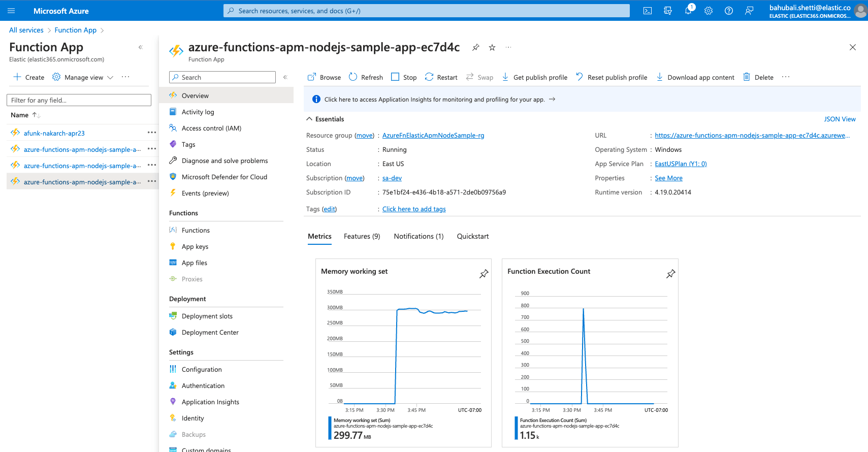Select afunk-nakarch-apr23 in the list
The height and width of the screenshot is (452, 868).
click(54, 133)
